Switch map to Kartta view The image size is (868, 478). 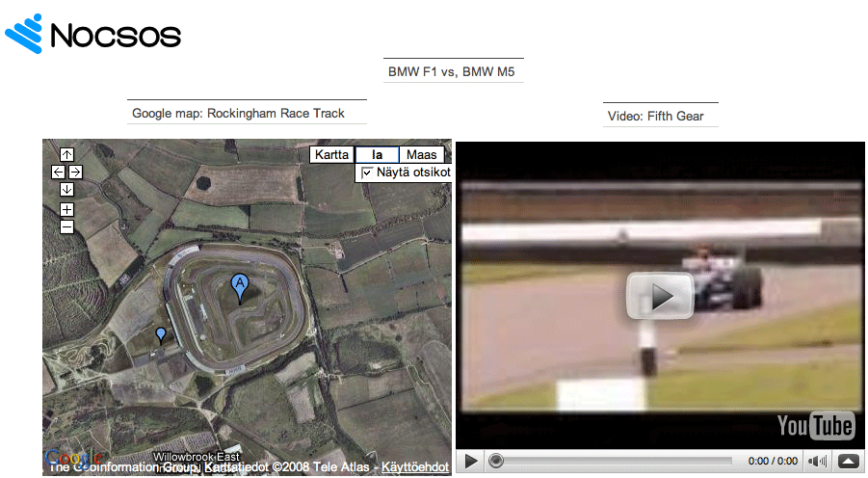tap(331, 154)
